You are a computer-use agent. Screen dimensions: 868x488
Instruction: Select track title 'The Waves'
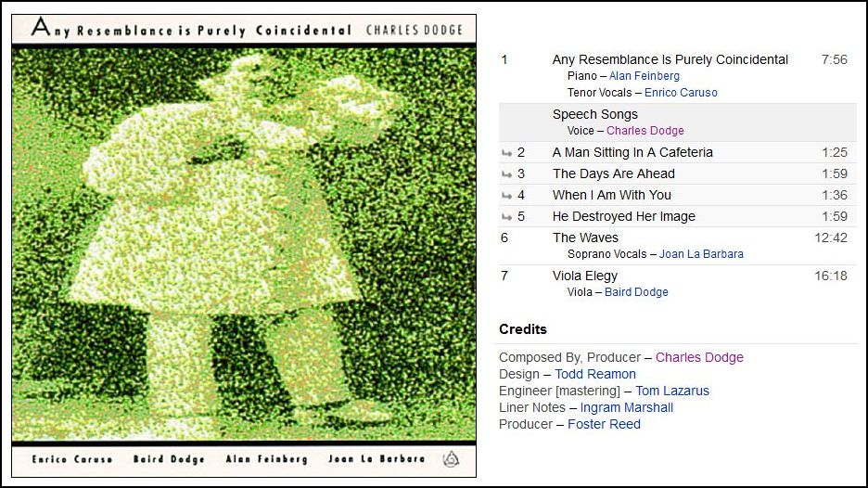point(585,238)
